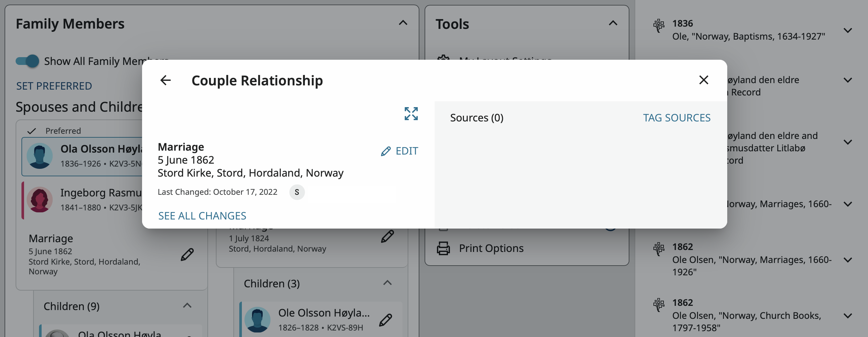Open SEE ALL CHANGES link
The width and height of the screenshot is (868, 337).
pos(202,216)
